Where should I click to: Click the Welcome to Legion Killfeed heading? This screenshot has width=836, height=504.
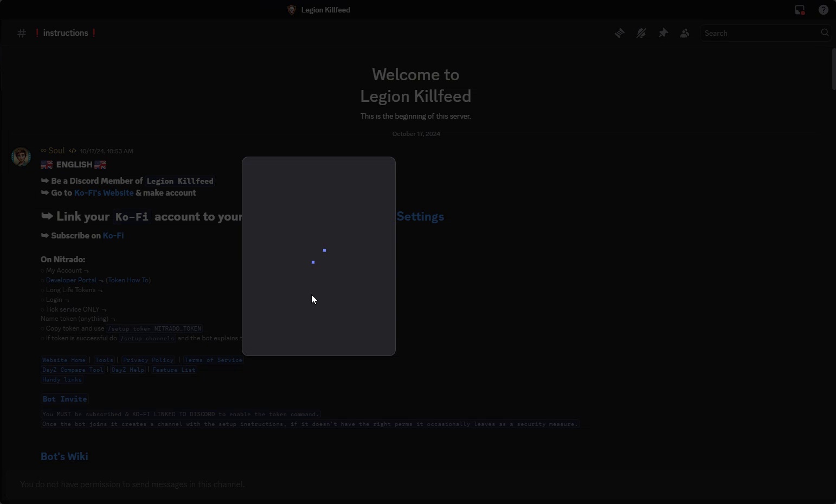pyautogui.click(x=416, y=86)
